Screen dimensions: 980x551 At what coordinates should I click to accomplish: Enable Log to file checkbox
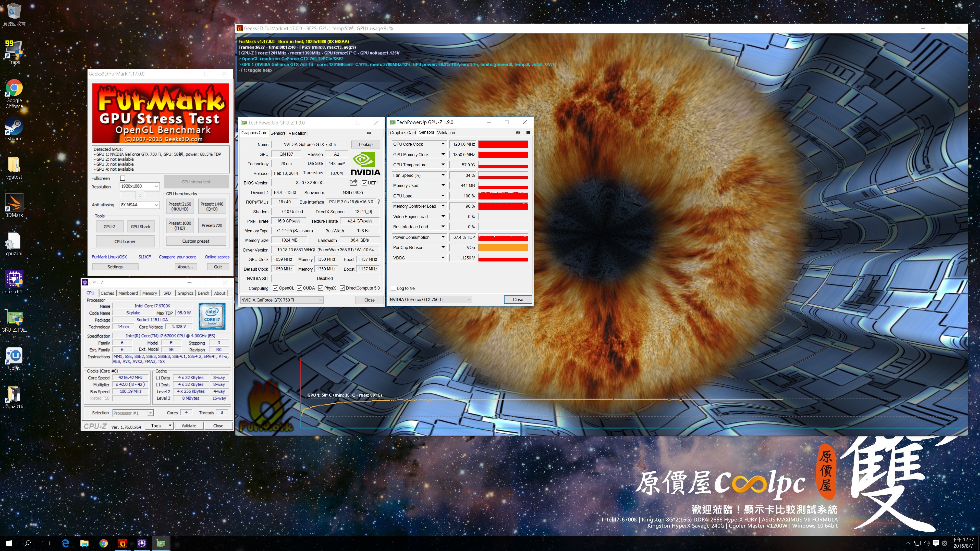[x=394, y=288]
